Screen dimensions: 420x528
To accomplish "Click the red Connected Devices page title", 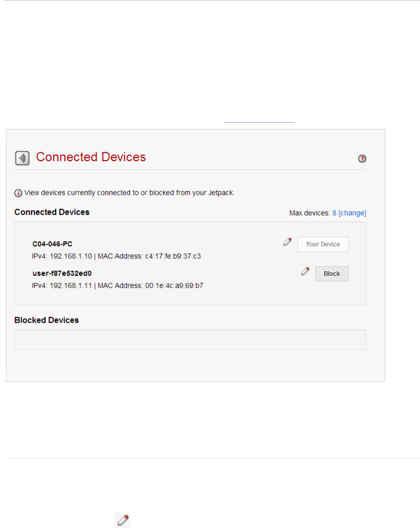I will [91, 157].
